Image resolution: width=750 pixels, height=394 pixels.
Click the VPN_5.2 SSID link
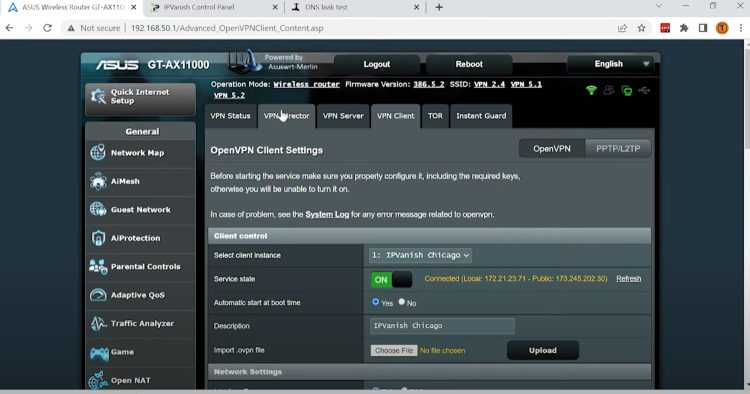point(229,95)
